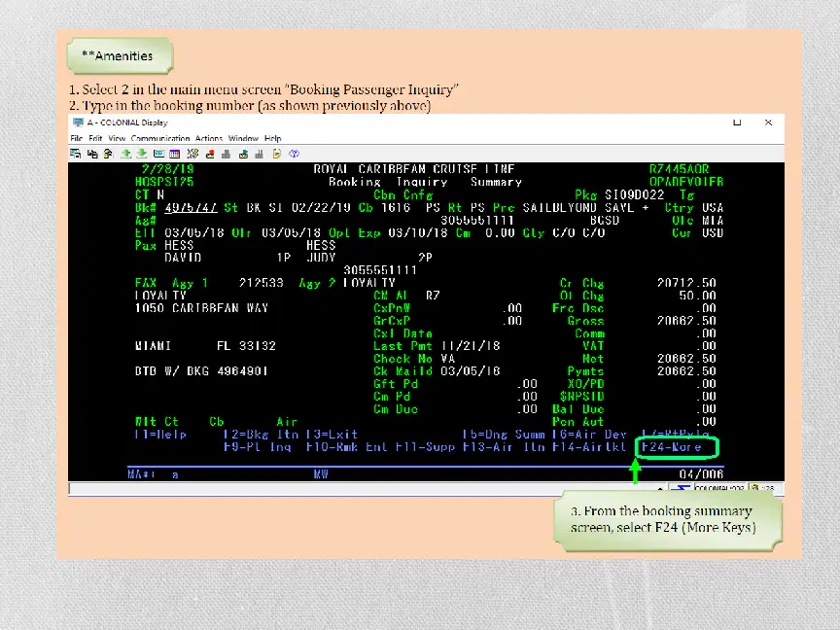The width and height of the screenshot is (840, 630).
Task: Select the F24=More function key label
Action: pos(671,447)
